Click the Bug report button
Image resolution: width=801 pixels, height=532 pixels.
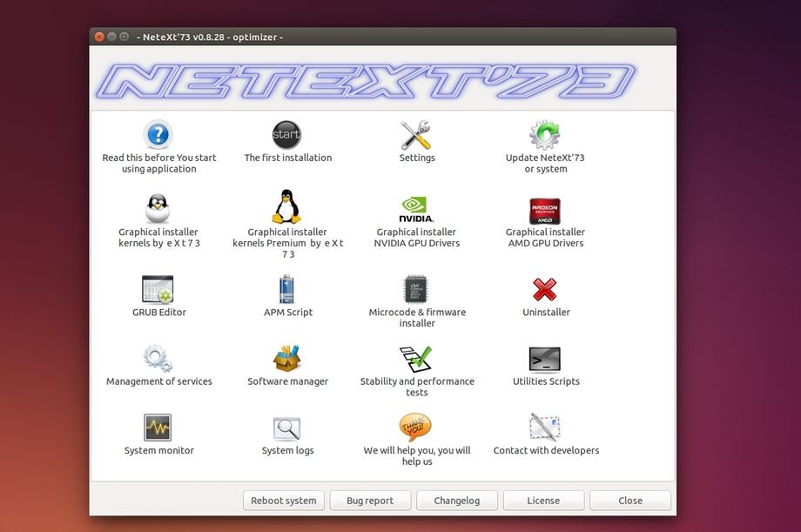point(370,501)
